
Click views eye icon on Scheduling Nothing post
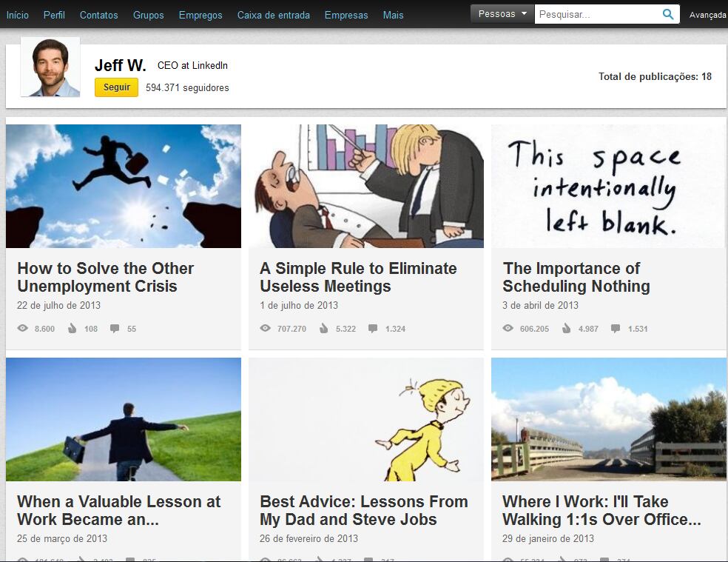508,329
